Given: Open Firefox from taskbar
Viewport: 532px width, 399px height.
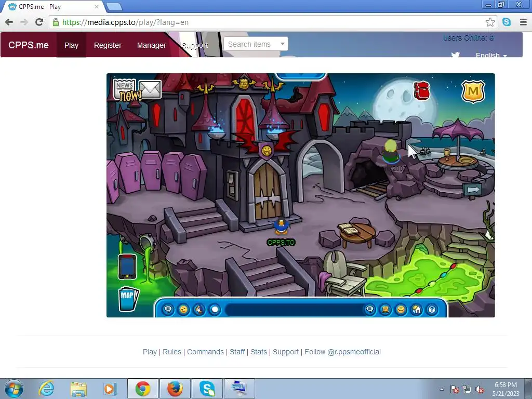Looking at the screenshot, I should (175, 389).
